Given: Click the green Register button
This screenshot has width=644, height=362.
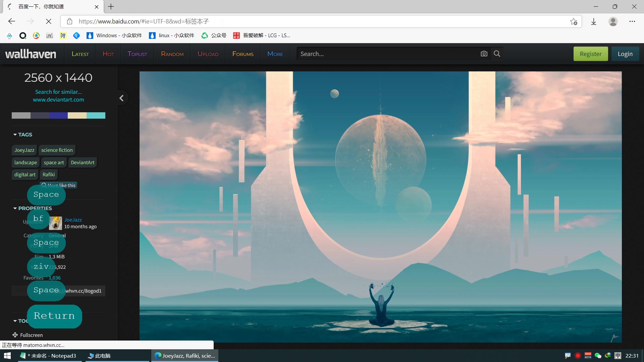Looking at the screenshot, I should pyautogui.click(x=590, y=54).
